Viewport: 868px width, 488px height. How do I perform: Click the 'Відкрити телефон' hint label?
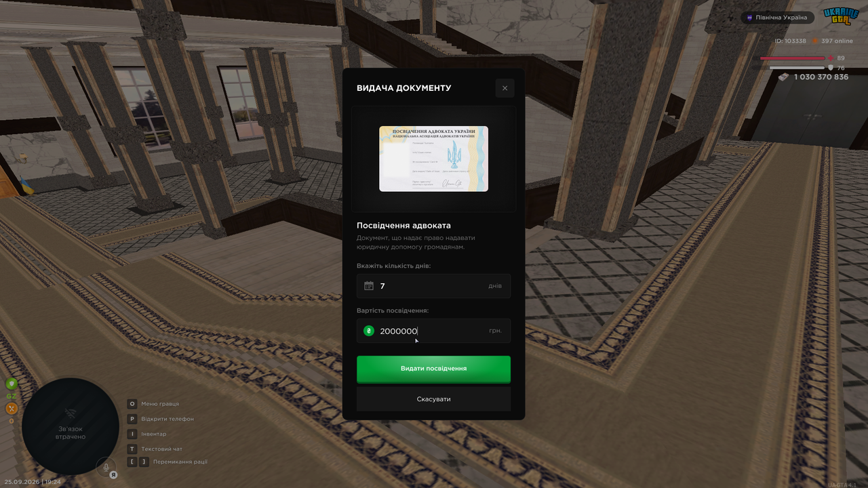(167, 419)
